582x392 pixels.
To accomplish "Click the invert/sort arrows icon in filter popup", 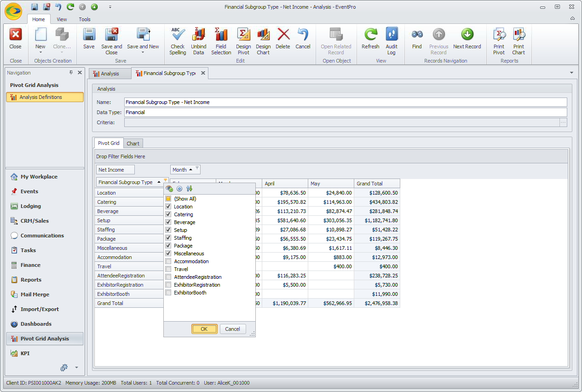I will point(190,189).
